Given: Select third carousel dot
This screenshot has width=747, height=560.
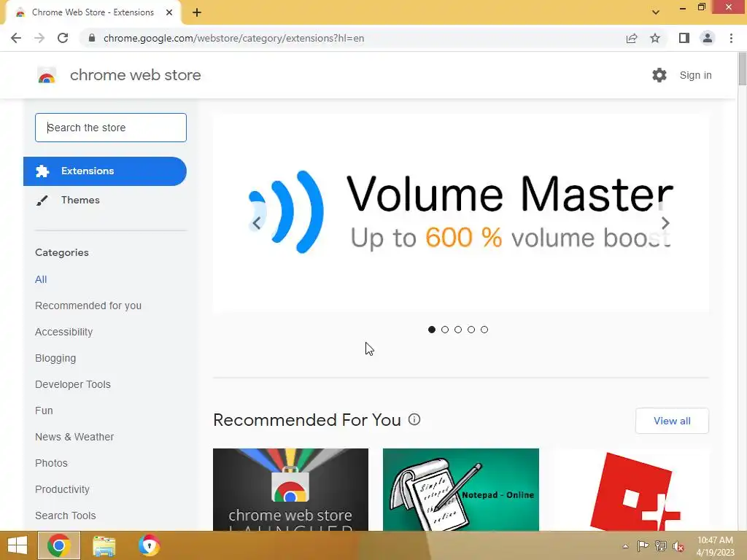Looking at the screenshot, I should coord(458,330).
